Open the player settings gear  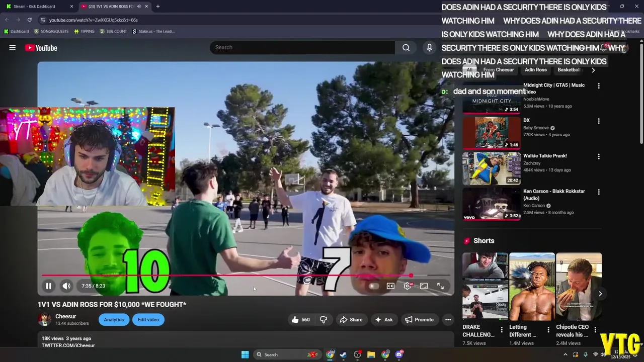tap(408, 286)
